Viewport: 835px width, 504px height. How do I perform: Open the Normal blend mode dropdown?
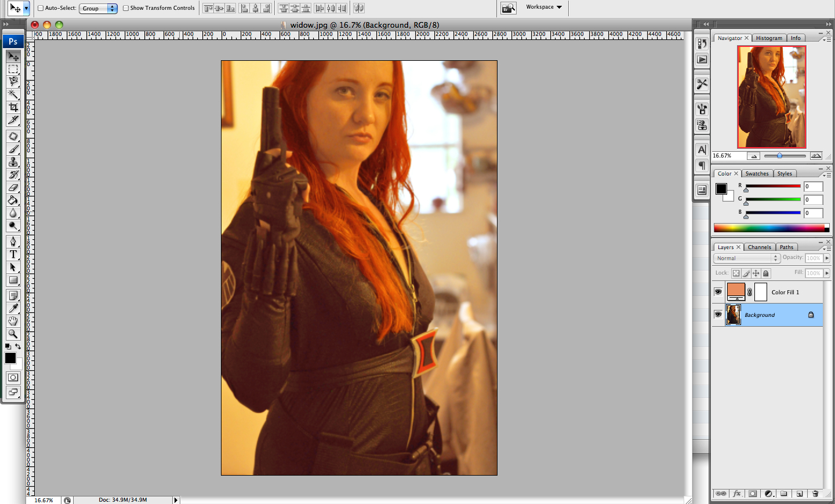(747, 258)
